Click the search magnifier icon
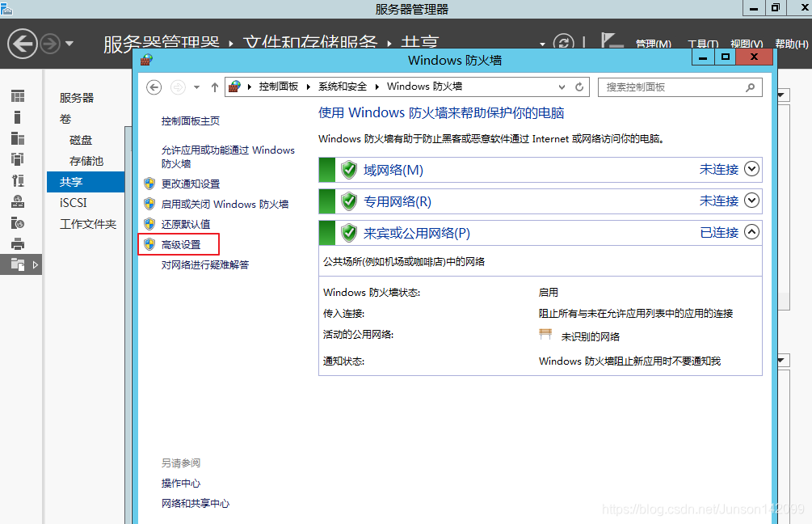The width and height of the screenshot is (812, 524). (751, 87)
